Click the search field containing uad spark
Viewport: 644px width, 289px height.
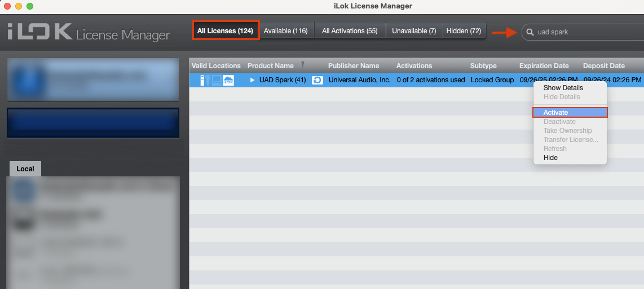point(583,32)
